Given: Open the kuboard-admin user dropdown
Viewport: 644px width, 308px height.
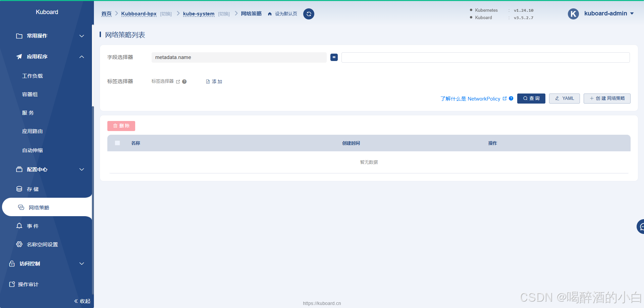Looking at the screenshot, I should pos(609,13).
